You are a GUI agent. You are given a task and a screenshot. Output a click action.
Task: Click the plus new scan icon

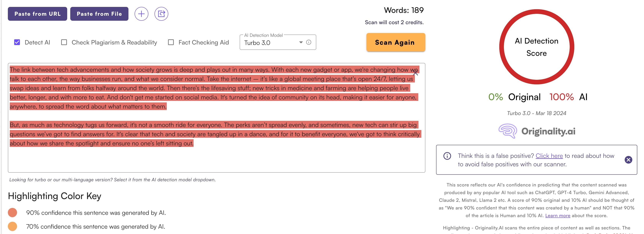[141, 14]
